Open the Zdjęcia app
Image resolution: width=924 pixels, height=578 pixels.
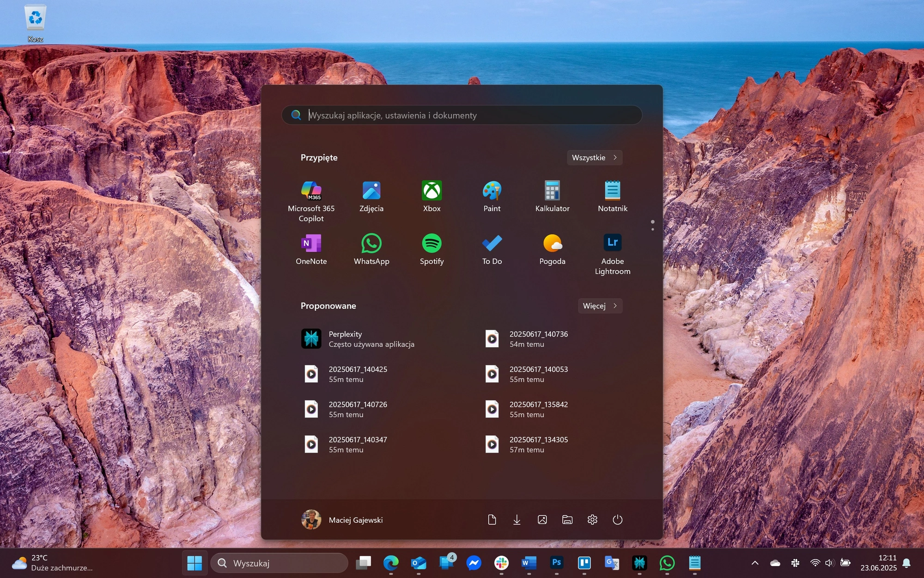[371, 196]
